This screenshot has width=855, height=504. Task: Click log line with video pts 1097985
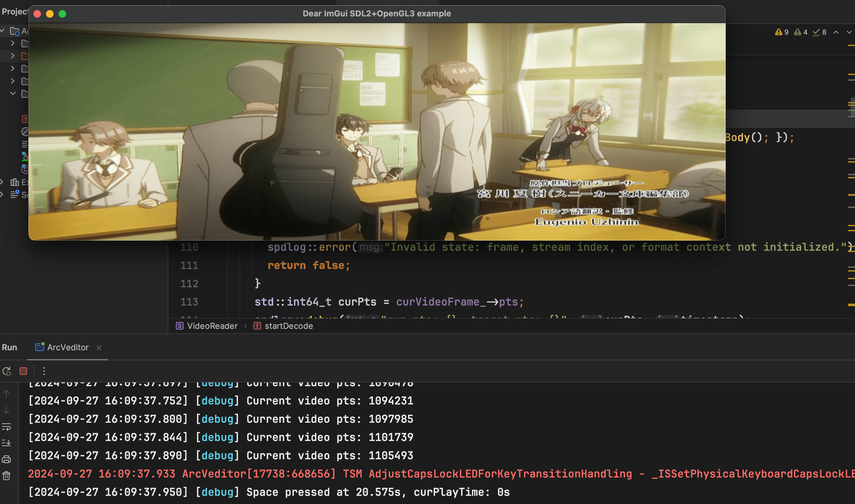221,419
